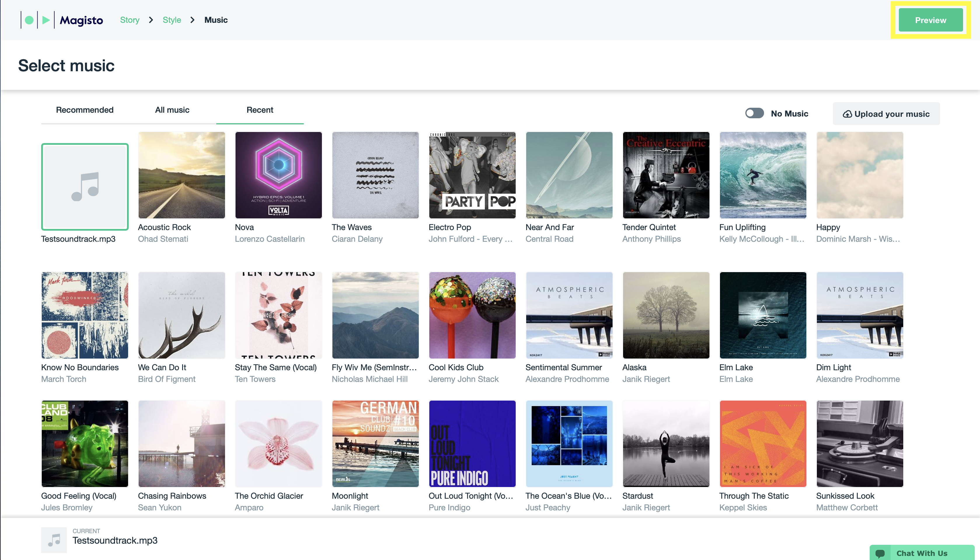Click the current track music note icon
This screenshot has height=560, width=980.
click(x=54, y=540)
